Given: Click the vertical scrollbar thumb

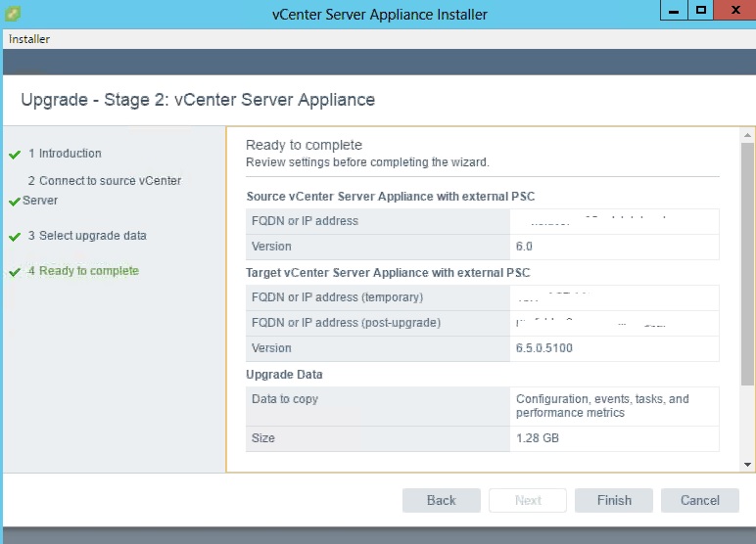Looking at the screenshot, I should click(x=747, y=264).
